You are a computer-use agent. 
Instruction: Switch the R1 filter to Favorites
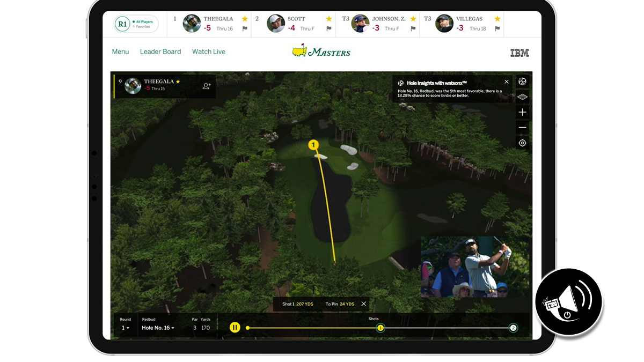pos(142,26)
